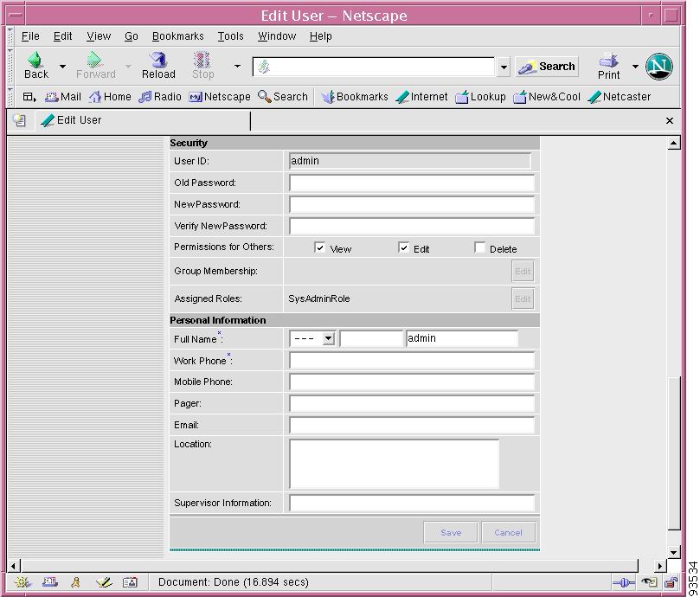Image resolution: width=700 pixels, height=597 pixels.
Task: Click the sidebar toggle icon on personal toolbar
Action: click(29, 97)
